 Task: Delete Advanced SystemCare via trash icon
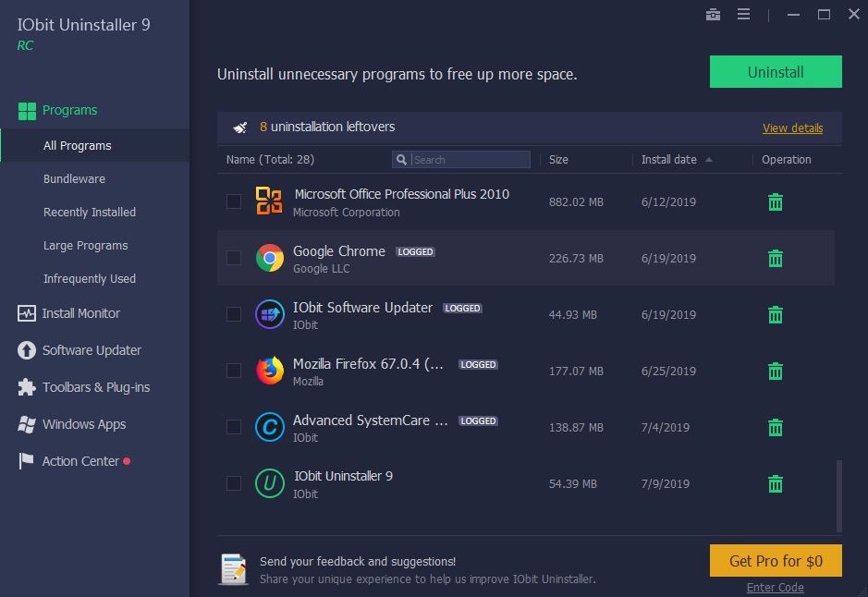(x=776, y=428)
